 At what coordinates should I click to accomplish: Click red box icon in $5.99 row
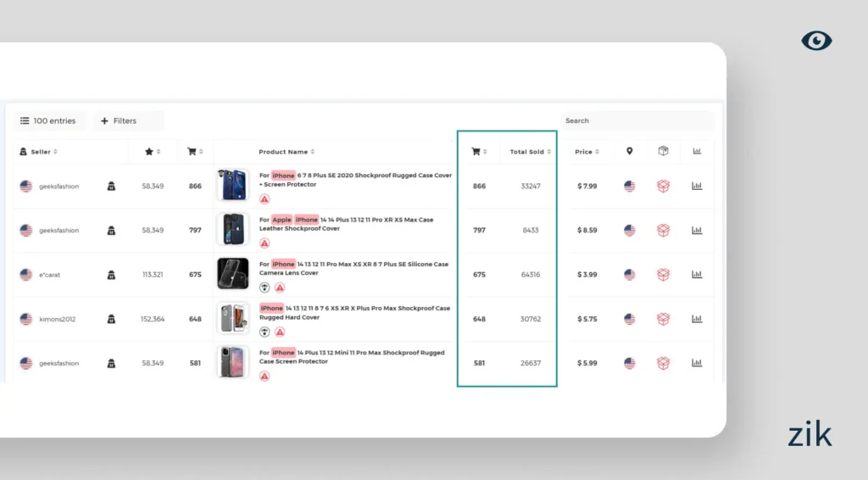click(663, 363)
